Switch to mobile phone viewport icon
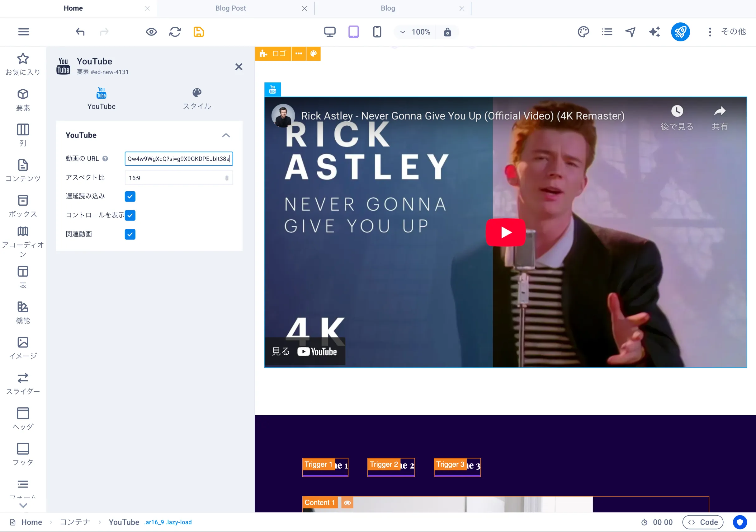The height and width of the screenshot is (532, 756). pyautogui.click(x=377, y=32)
